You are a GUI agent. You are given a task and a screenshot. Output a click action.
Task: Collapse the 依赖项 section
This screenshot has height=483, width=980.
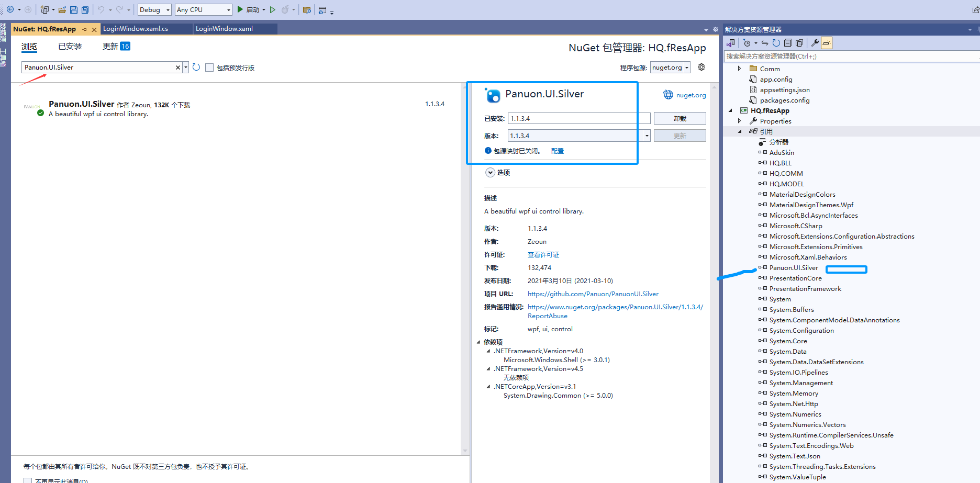click(478, 342)
